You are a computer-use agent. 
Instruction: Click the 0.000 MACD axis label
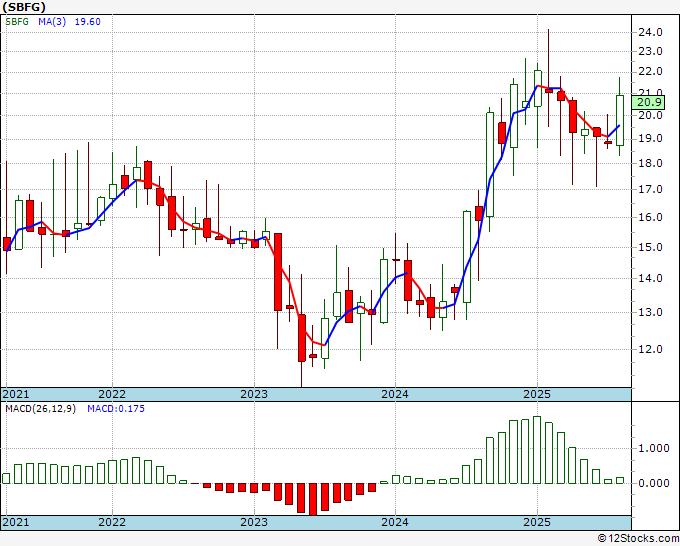point(654,483)
